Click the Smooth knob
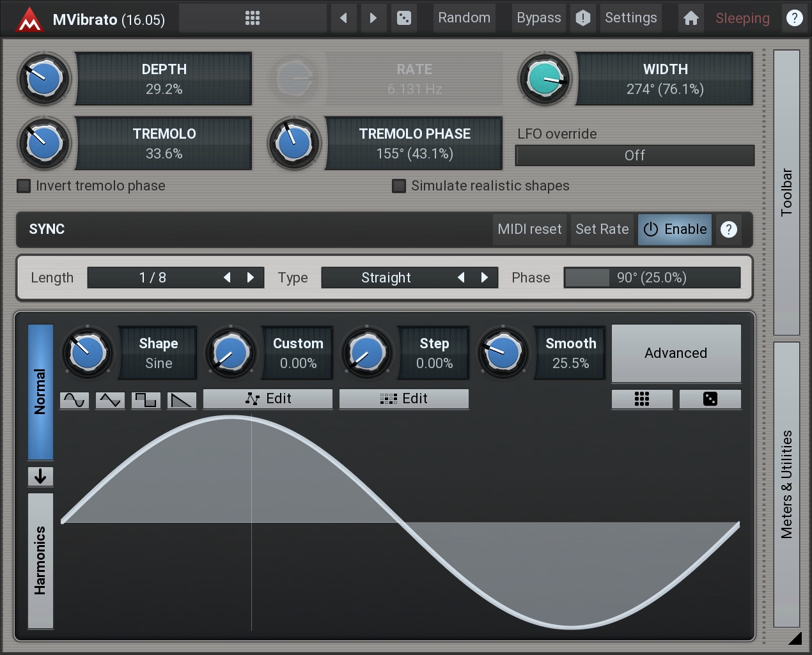Image resolution: width=812 pixels, height=655 pixels. 503,353
